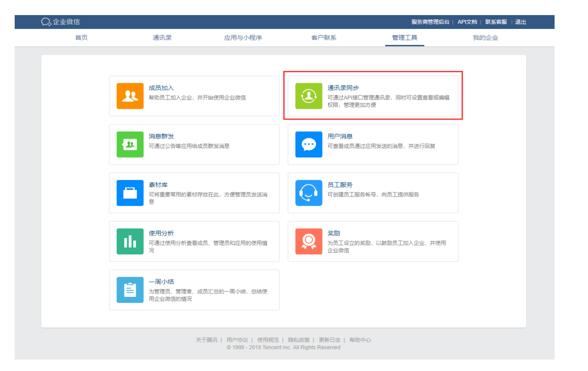Open the green 使用分析 bar chart icon
The width and height of the screenshot is (588, 371).
pyautogui.click(x=130, y=241)
